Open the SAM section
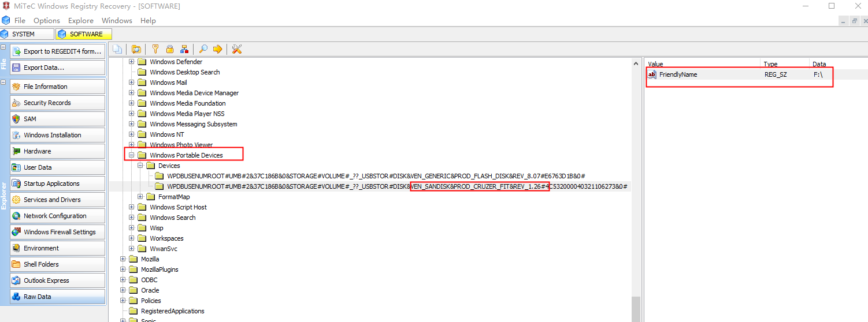The height and width of the screenshot is (322, 868). coord(57,119)
